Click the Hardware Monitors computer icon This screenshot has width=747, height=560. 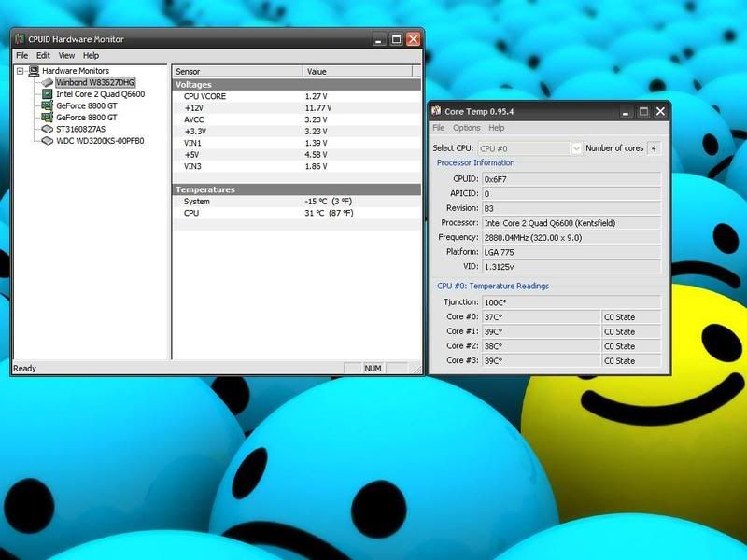(x=34, y=71)
